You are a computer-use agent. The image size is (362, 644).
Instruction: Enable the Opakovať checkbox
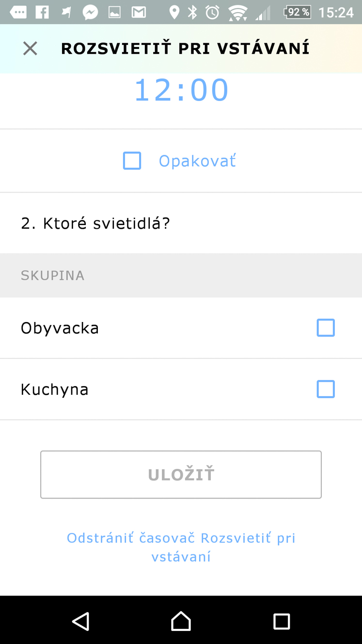132,161
